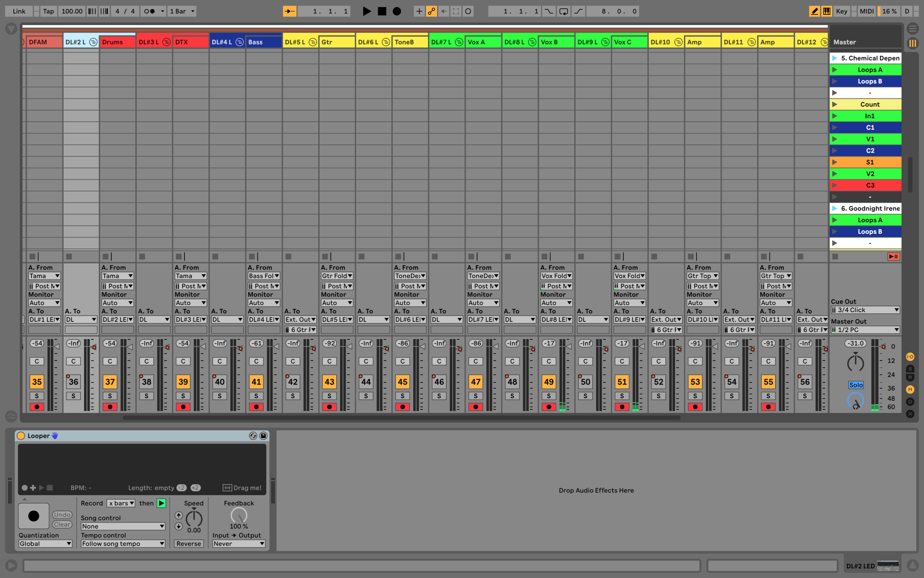This screenshot has width=924, height=578.
Task: Solo track 41 Bass
Action: pyautogui.click(x=256, y=396)
